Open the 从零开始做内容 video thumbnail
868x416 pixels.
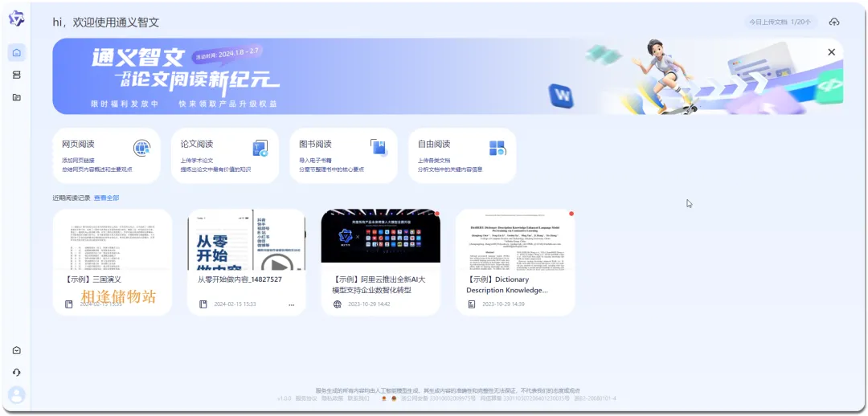(247, 239)
